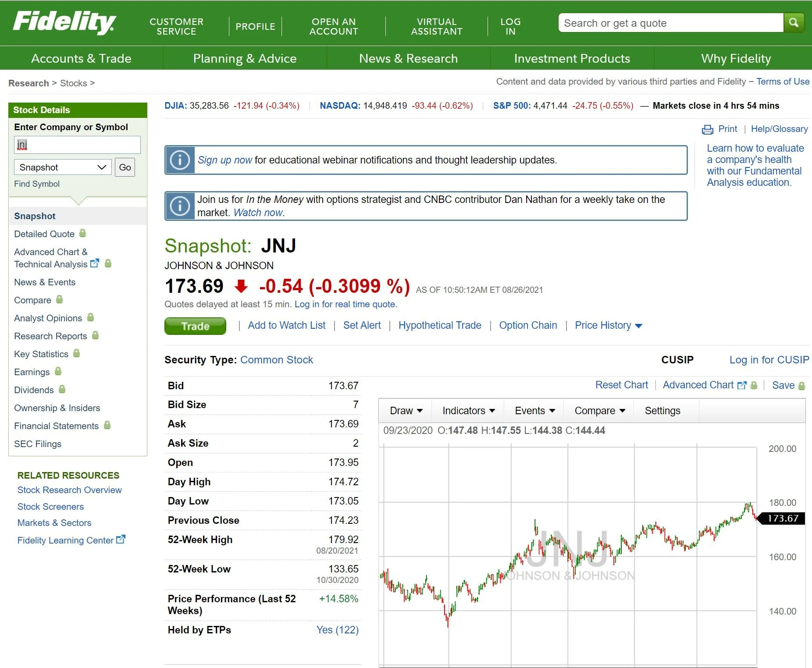The image size is (812, 668).
Task: Open the Snapshot view dropdown
Action: (63, 167)
